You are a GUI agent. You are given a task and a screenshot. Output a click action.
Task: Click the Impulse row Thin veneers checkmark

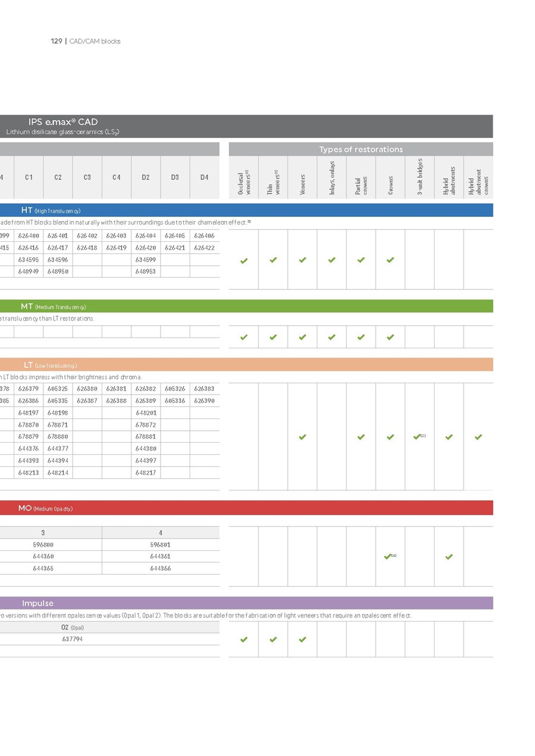pyautogui.click(x=273, y=640)
